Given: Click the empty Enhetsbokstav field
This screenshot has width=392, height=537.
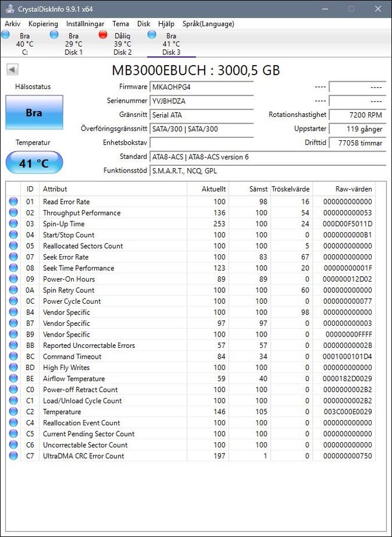Looking at the screenshot, I should coord(202,143).
